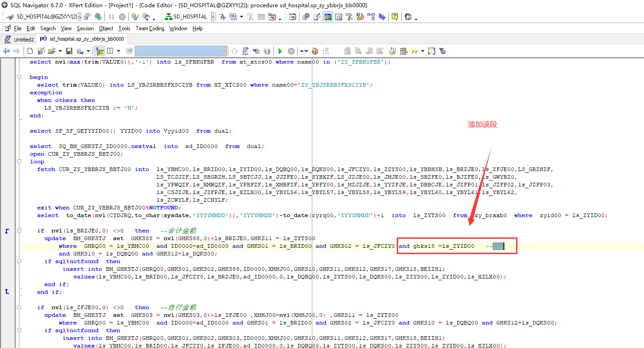Toggle the highlighted 'ab' syntax highlighting button
The height and width of the screenshot is (348, 644).
[100, 51]
